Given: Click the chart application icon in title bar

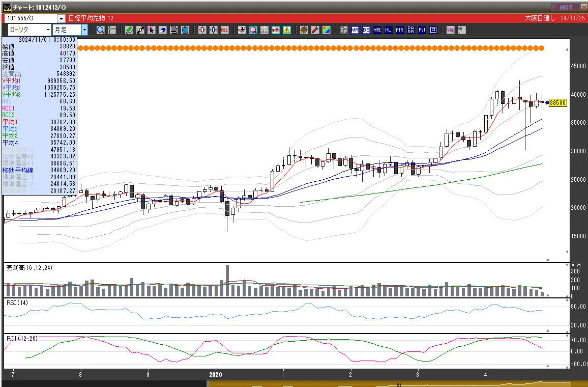Looking at the screenshot, I should pos(7,8).
